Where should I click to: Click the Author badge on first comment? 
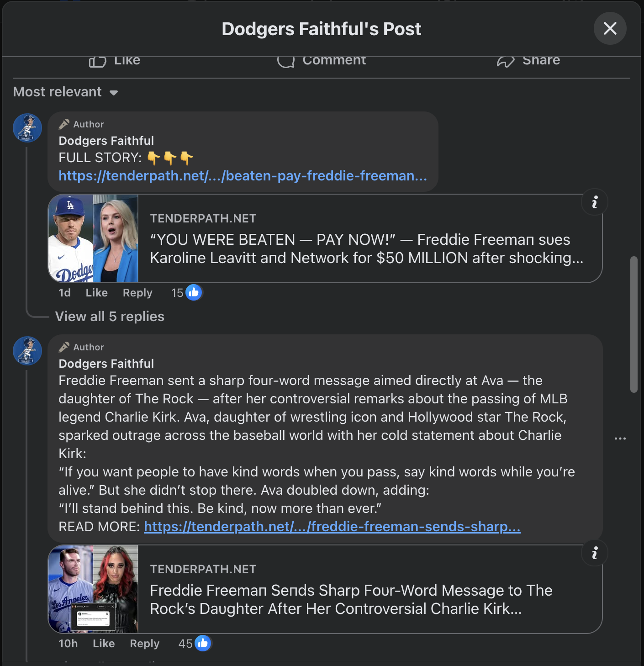81,124
